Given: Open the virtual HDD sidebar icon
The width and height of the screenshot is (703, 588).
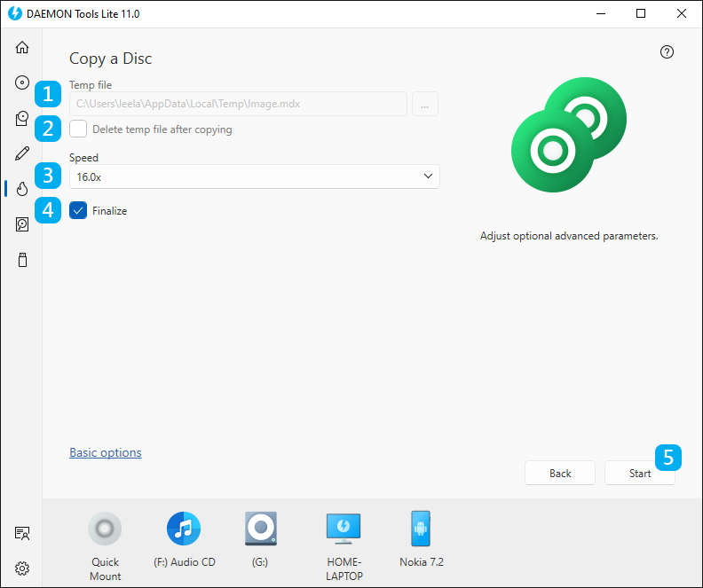Looking at the screenshot, I should click(22, 223).
